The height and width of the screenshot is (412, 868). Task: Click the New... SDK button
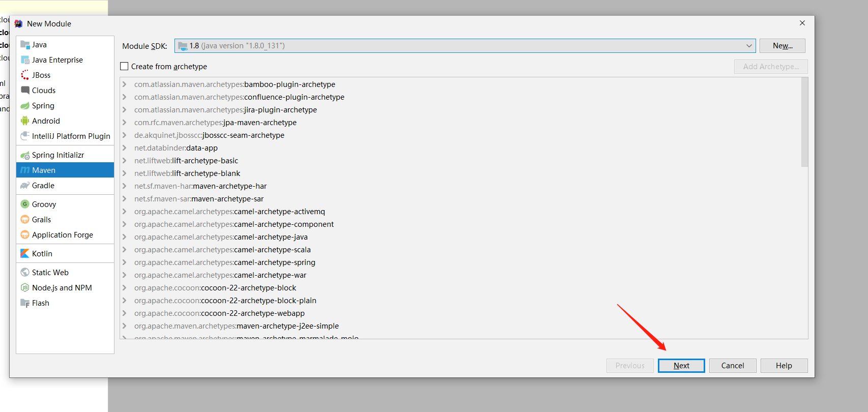pyautogui.click(x=783, y=46)
